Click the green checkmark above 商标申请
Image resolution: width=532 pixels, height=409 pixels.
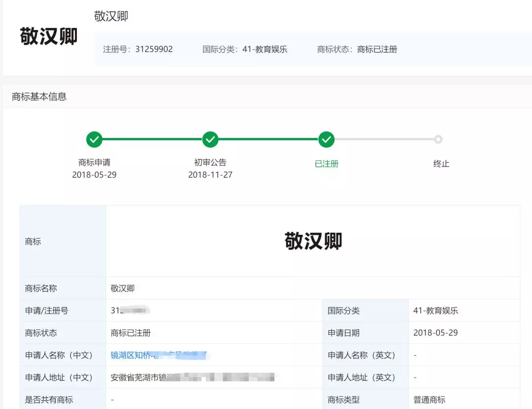point(94,140)
